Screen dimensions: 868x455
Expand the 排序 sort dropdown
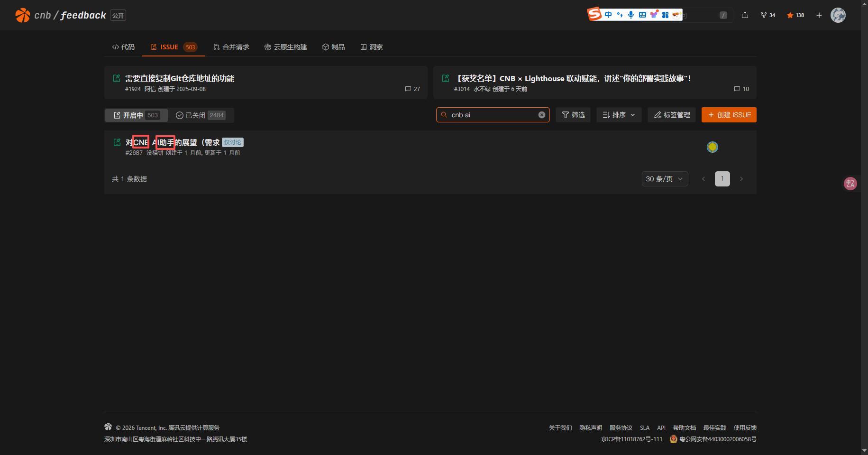click(x=619, y=115)
